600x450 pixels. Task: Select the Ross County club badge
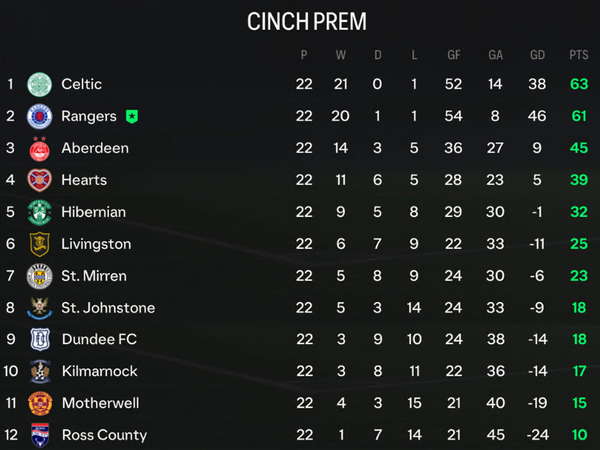[40, 435]
